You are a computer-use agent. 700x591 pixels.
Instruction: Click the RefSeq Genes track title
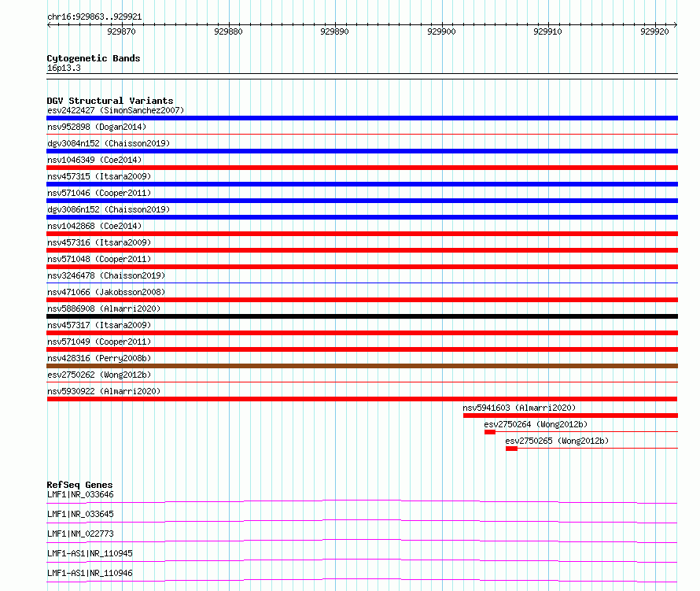[79, 485]
